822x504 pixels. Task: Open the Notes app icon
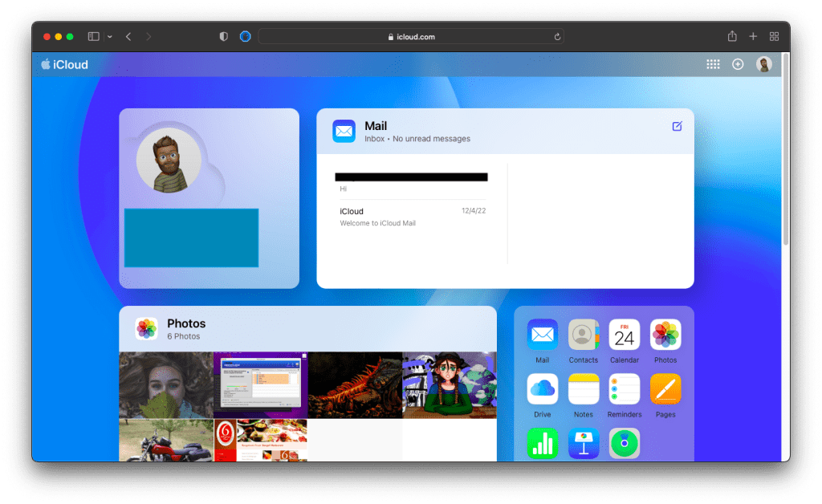point(583,389)
